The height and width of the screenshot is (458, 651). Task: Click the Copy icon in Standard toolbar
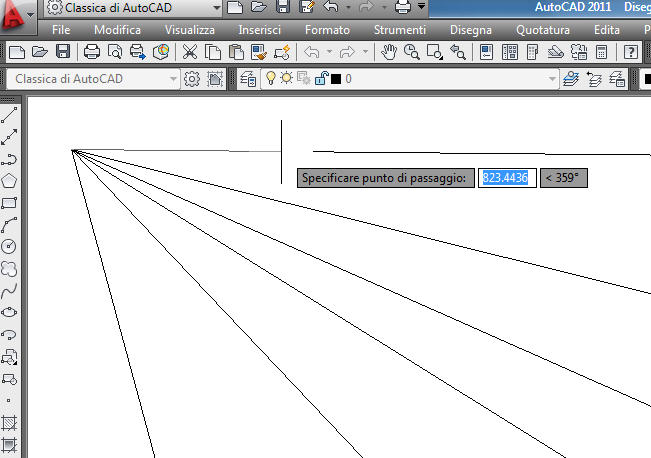[213, 52]
